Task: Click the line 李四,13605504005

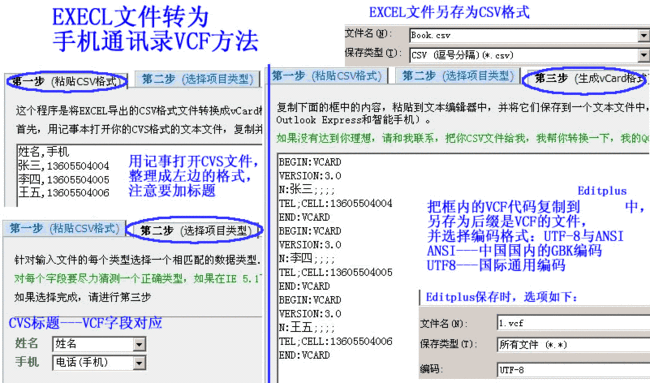Action: coord(63,179)
